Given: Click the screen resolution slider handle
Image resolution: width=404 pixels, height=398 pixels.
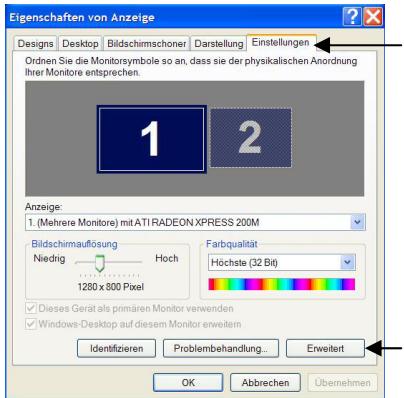Looking at the screenshot, I should (99, 263).
